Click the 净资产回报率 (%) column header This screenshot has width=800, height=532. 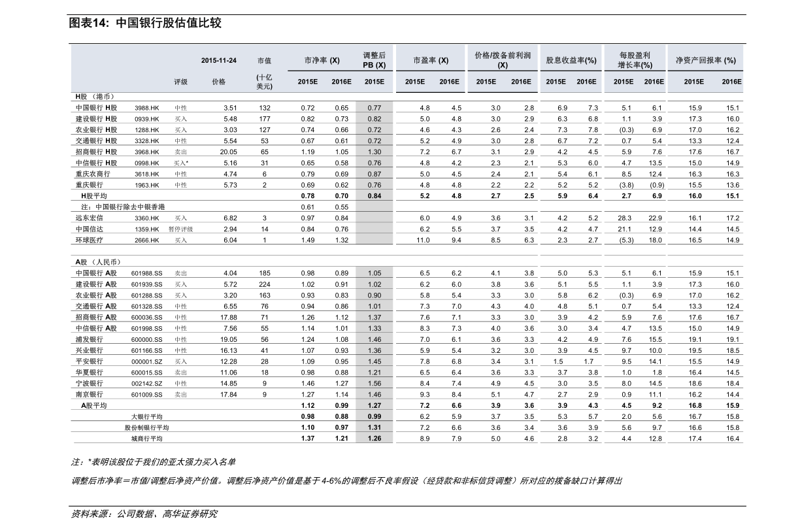coord(706,60)
